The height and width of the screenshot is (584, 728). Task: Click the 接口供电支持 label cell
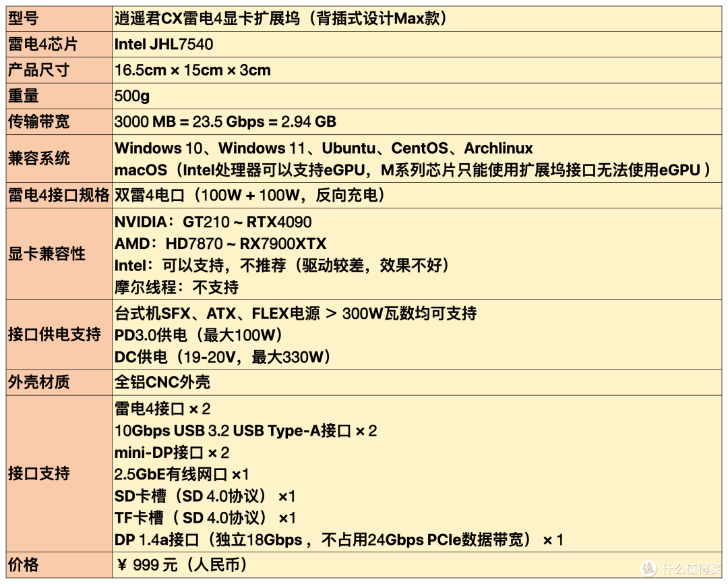point(59,335)
